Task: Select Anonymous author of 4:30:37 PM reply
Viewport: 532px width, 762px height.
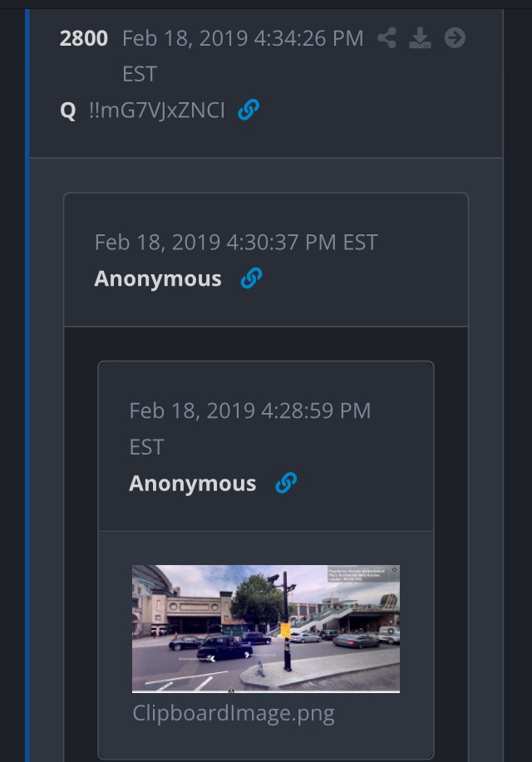Action: click(158, 278)
